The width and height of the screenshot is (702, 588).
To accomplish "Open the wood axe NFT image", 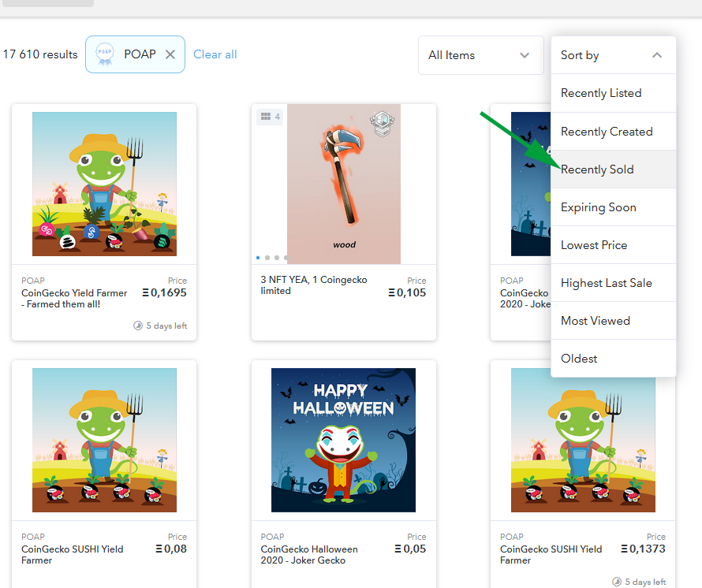I will (344, 184).
